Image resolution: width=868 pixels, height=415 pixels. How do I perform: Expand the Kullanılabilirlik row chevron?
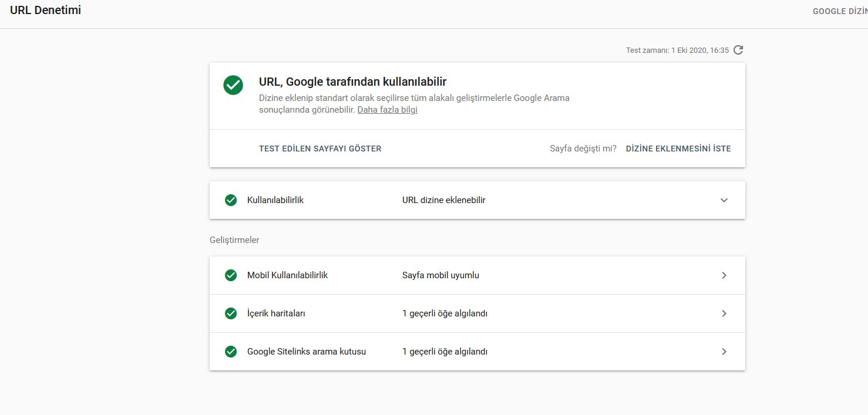724,200
